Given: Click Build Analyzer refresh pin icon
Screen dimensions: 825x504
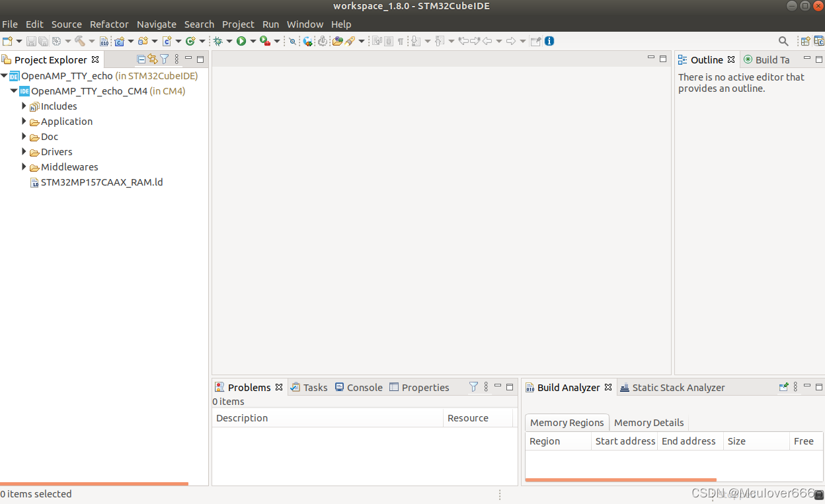Looking at the screenshot, I should (x=783, y=386).
